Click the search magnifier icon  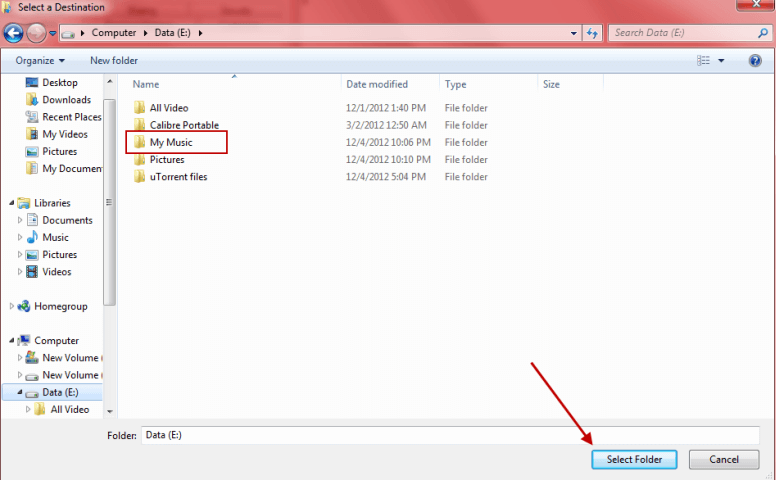[x=763, y=33]
